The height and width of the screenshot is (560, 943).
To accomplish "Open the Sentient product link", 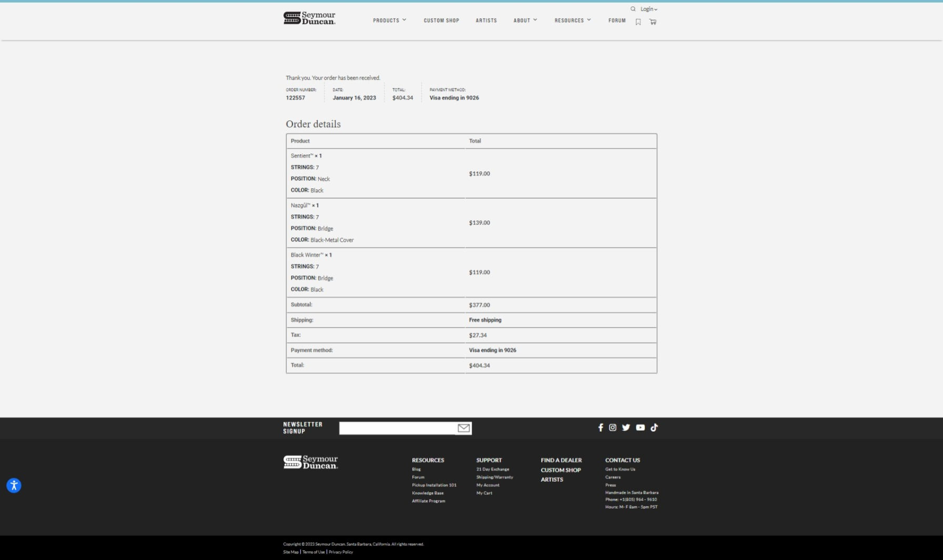I will click(x=302, y=156).
